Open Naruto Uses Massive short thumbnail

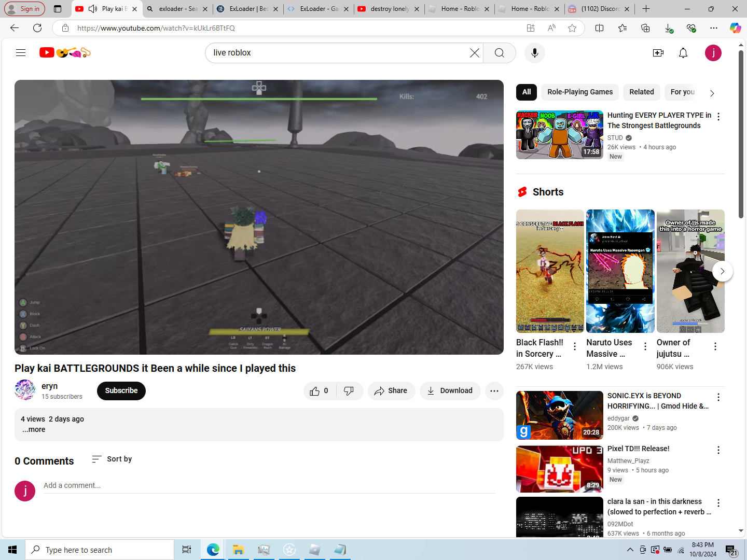pyautogui.click(x=620, y=271)
